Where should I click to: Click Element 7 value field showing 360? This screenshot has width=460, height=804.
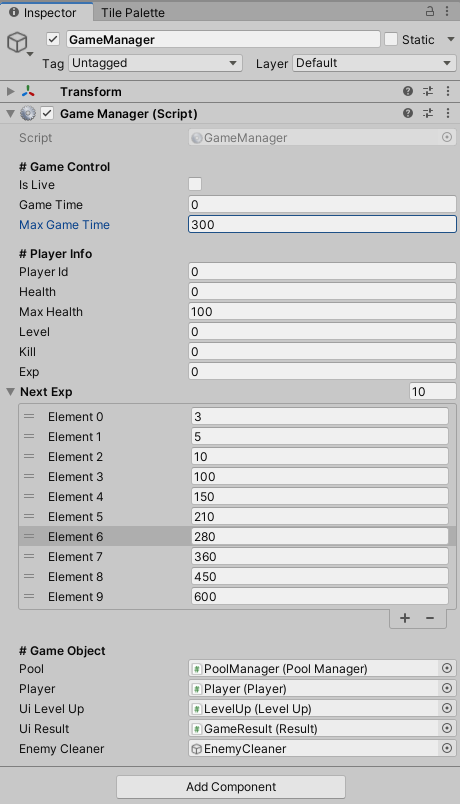[x=319, y=556]
